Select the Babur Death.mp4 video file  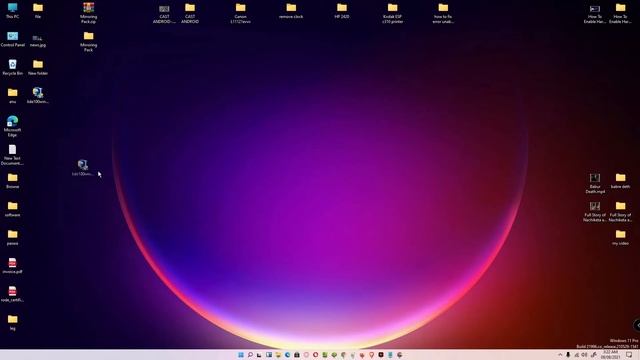(595, 183)
